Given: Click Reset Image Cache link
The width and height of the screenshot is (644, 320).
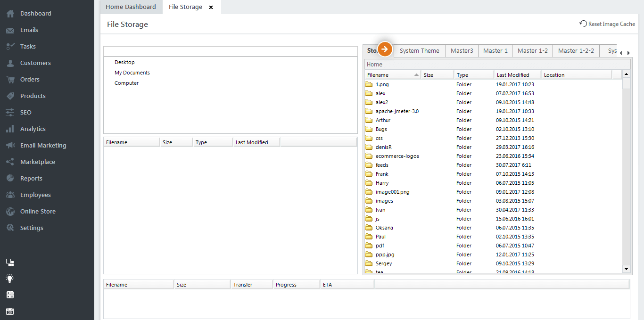Looking at the screenshot, I should coord(607,24).
